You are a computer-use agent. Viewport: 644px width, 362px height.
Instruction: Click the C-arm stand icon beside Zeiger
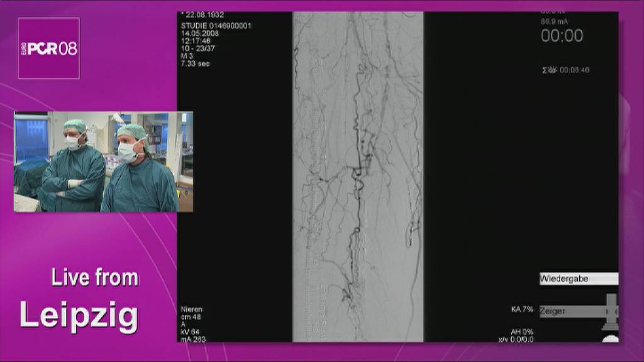(x=609, y=312)
